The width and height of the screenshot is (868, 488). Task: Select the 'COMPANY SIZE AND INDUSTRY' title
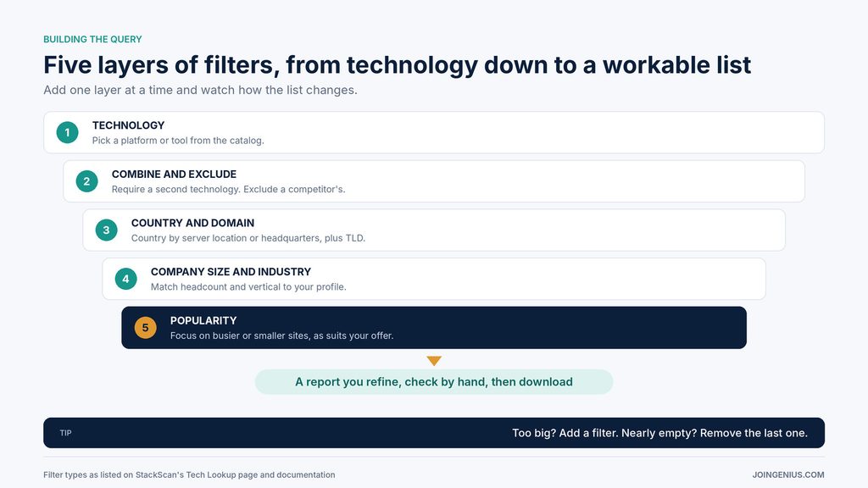[x=231, y=272]
